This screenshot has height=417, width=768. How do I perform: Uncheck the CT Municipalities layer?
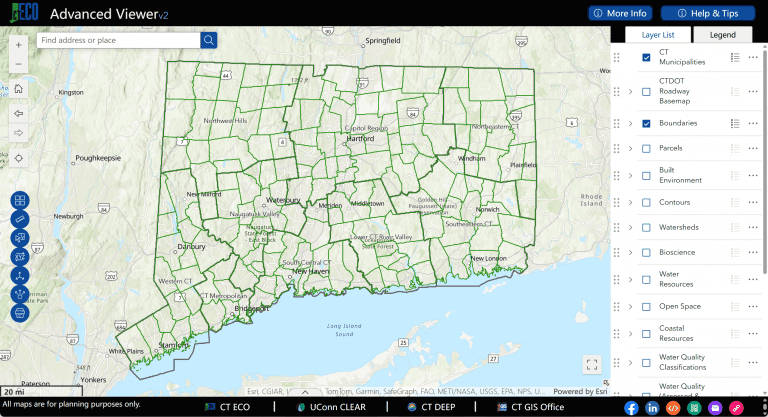(x=646, y=57)
